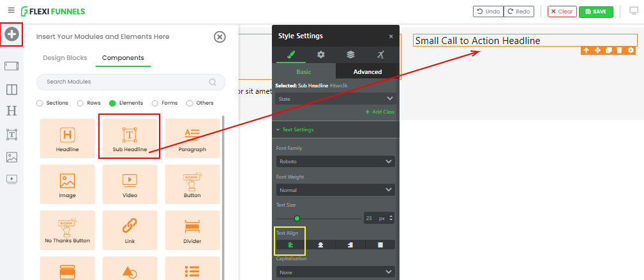The height and width of the screenshot is (280, 644).
Task: Choose the Image element card
Action: click(x=68, y=184)
